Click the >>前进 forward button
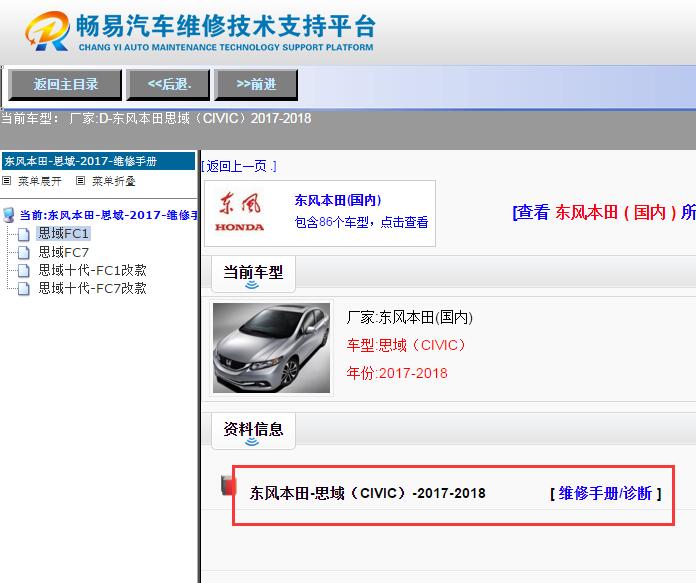 [256, 84]
